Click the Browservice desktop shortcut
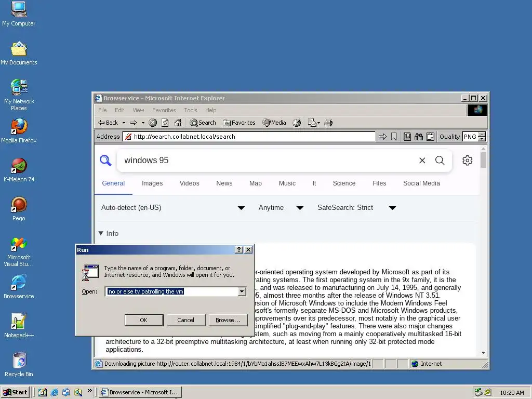 (19, 287)
